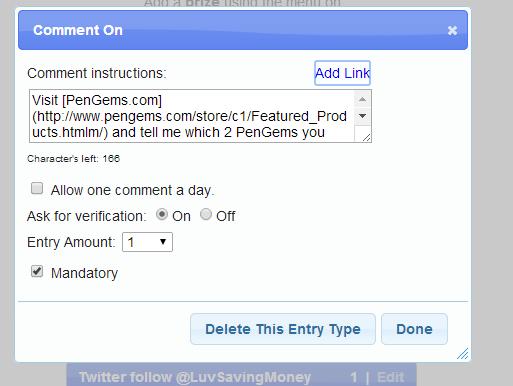Select verification On radio button
The width and height of the screenshot is (513, 386).
(162, 214)
